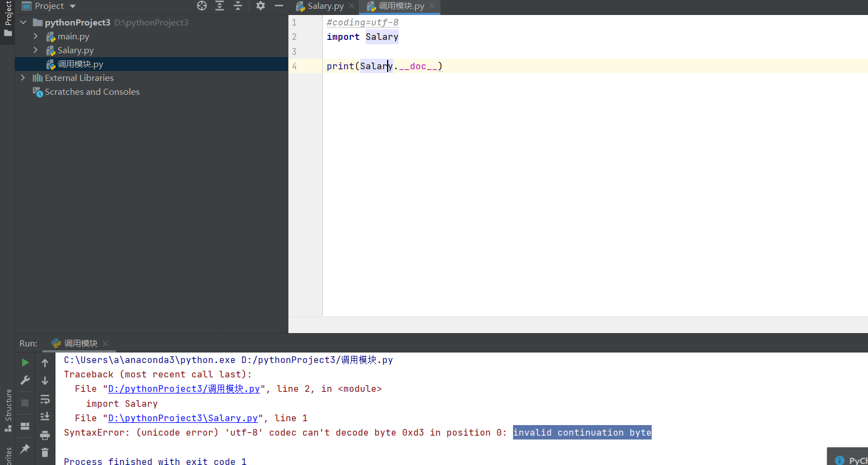
Task: Click the print console output icon
Action: coord(45,435)
